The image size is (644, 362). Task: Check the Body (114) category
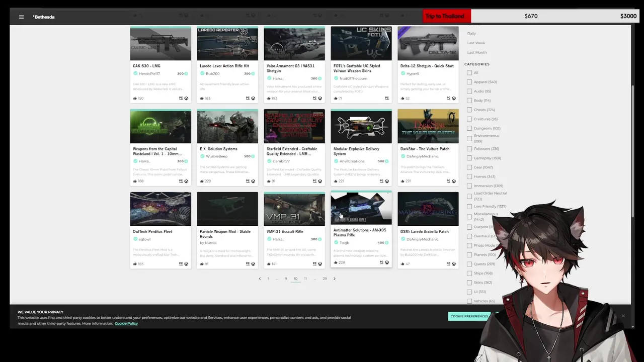[469, 101]
